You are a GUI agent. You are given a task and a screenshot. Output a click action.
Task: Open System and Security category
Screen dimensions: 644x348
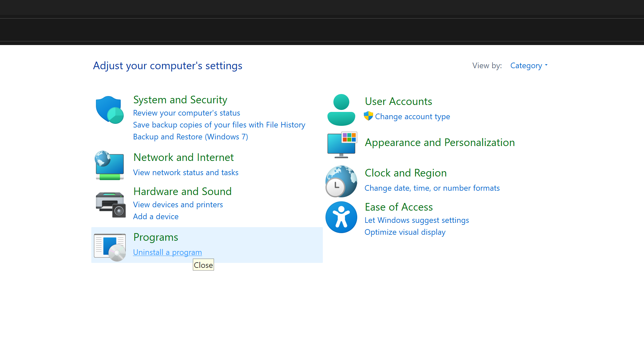[180, 100]
